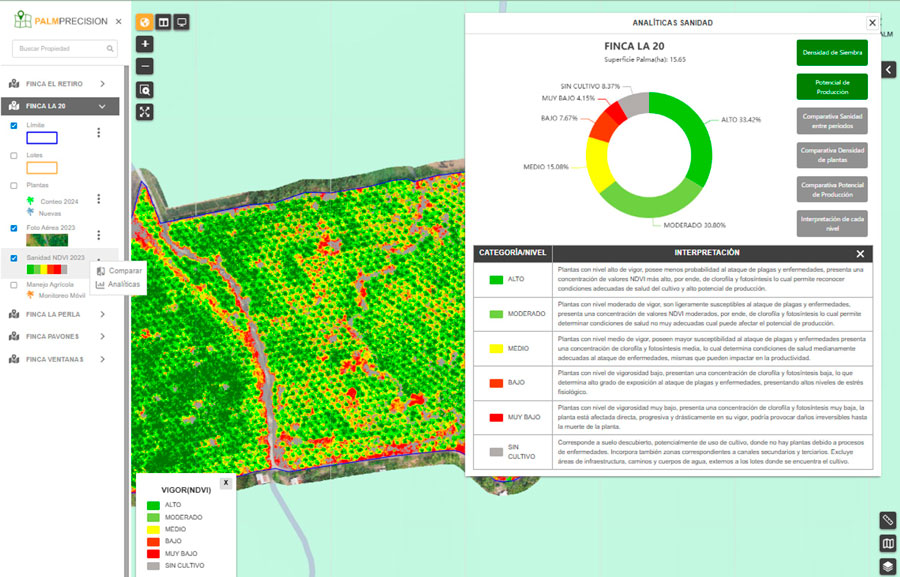
Task: Click the Potencial de Producción button
Action: pyautogui.click(x=832, y=86)
